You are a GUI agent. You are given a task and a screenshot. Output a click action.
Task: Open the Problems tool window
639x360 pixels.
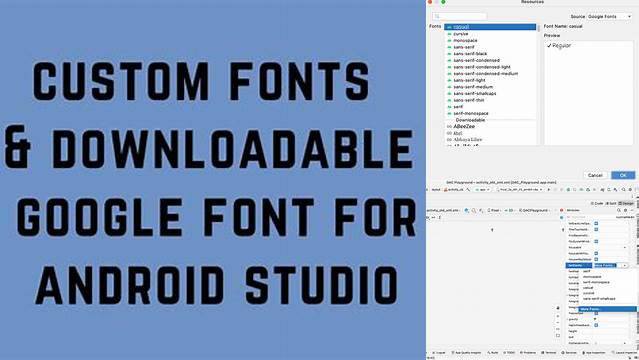pyautogui.click(x=528, y=353)
